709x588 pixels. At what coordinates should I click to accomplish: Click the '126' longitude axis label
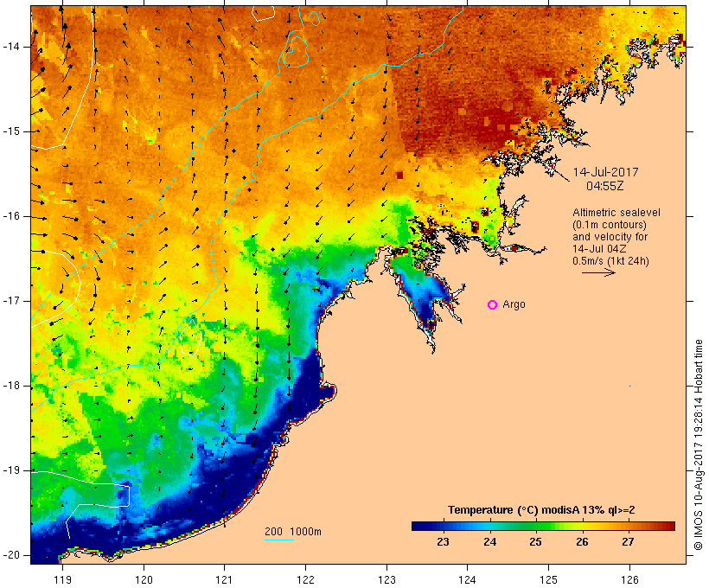pos(629,579)
